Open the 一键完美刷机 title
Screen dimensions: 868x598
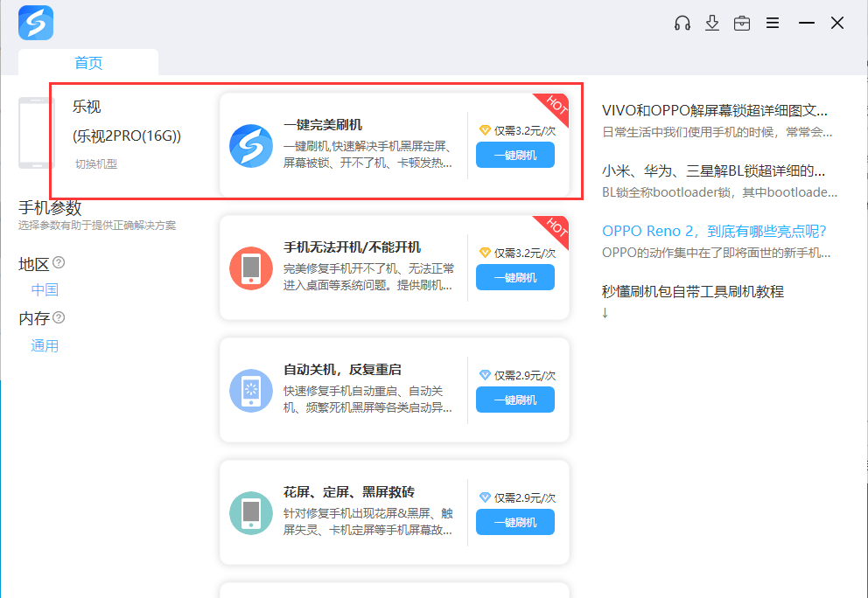click(x=323, y=125)
